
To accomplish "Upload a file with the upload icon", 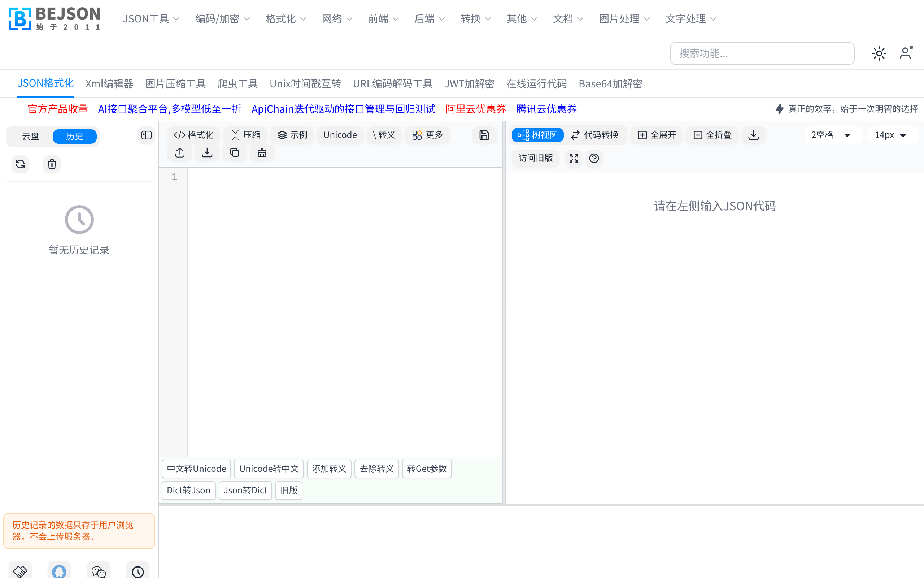I will pyautogui.click(x=180, y=153).
